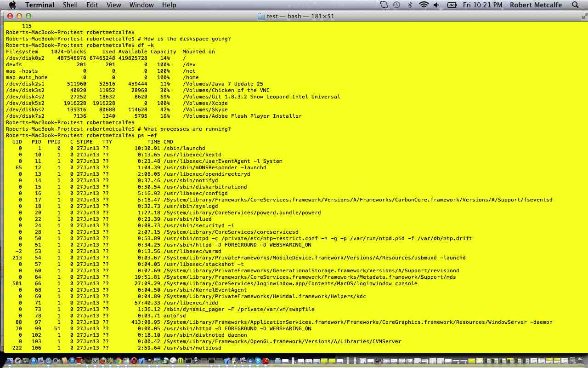Open the Edit menu
The height and width of the screenshot is (368, 588).
pos(92,5)
